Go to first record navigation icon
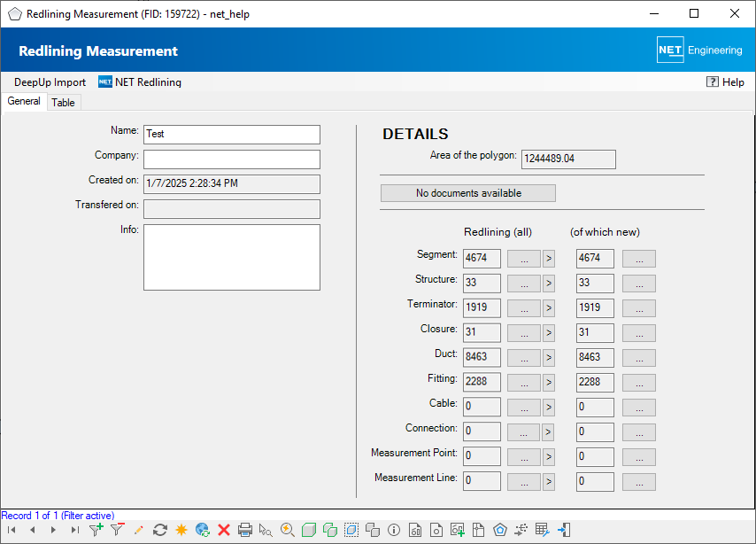The width and height of the screenshot is (756, 544). pyautogui.click(x=12, y=530)
